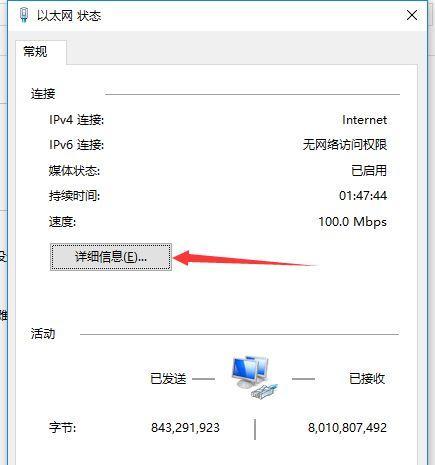Open 详细信息(E)... button
Viewport: 435px width, 465px height.
(111, 257)
